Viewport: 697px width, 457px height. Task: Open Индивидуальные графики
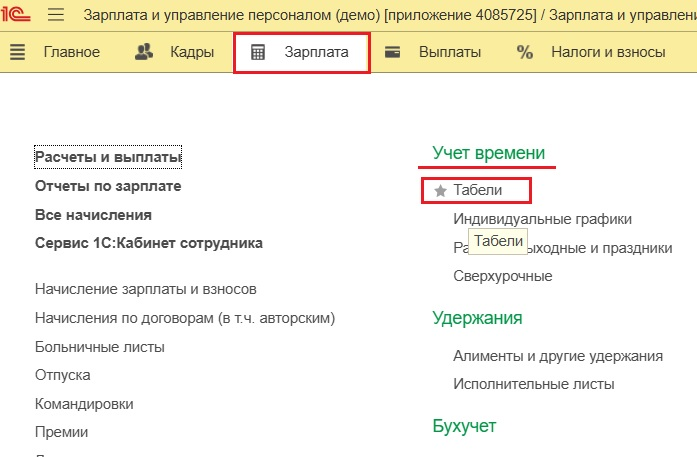coord(542,219)
